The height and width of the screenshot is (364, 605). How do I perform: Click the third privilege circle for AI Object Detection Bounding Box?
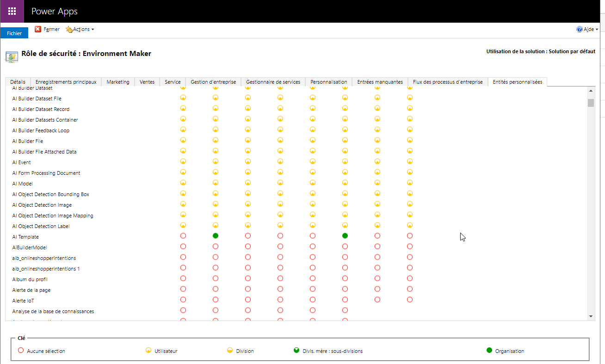[248, 193]
